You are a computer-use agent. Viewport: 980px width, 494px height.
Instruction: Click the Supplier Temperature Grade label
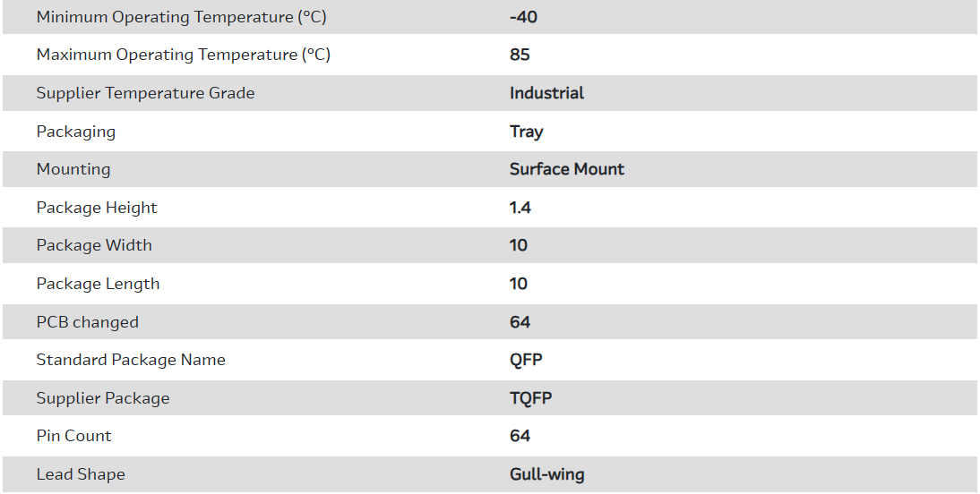(x=145, y=93)
